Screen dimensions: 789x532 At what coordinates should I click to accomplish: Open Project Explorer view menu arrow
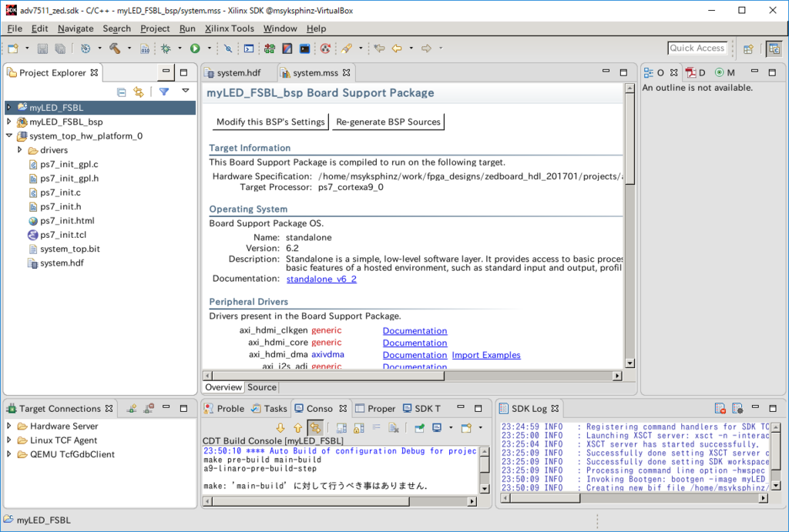click(186, 91)
